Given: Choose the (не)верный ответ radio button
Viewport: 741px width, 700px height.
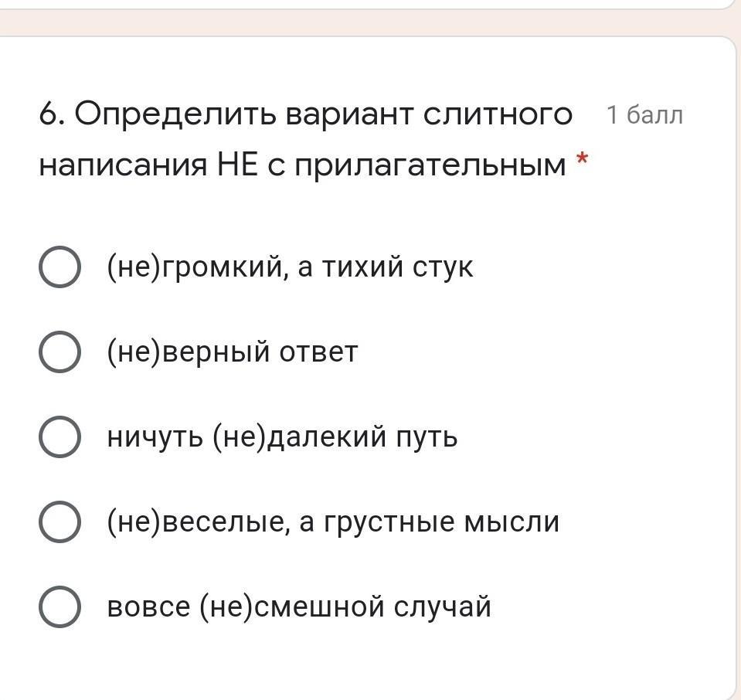Looking at the screenshot, I should coord(59,352).
